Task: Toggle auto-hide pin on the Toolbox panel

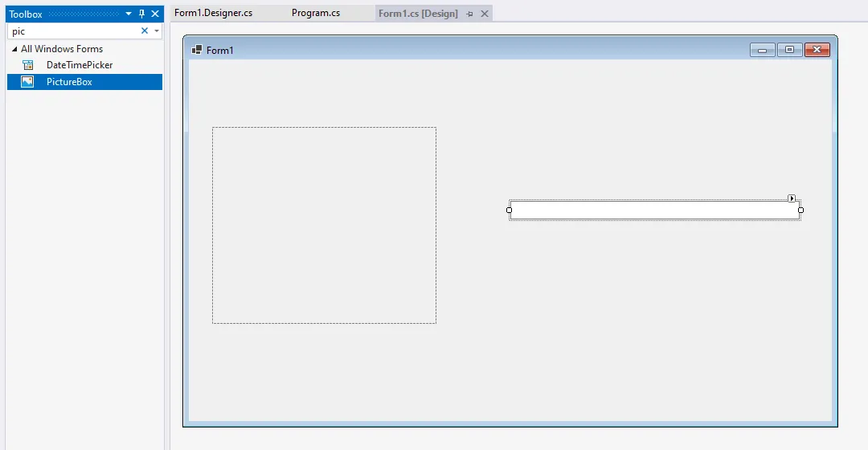Action: (x=142, y=14)
